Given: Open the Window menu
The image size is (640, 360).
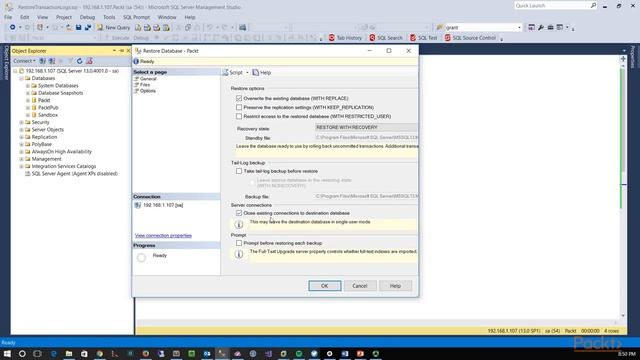Looking at the screenshot, I should [x=167, y=17].
